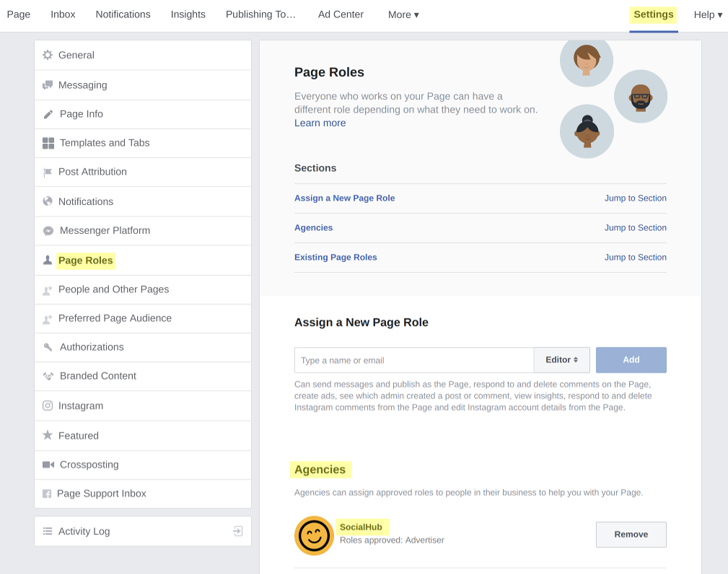
Task: Click the name or email input field
Action: click(x=413, y=360)
